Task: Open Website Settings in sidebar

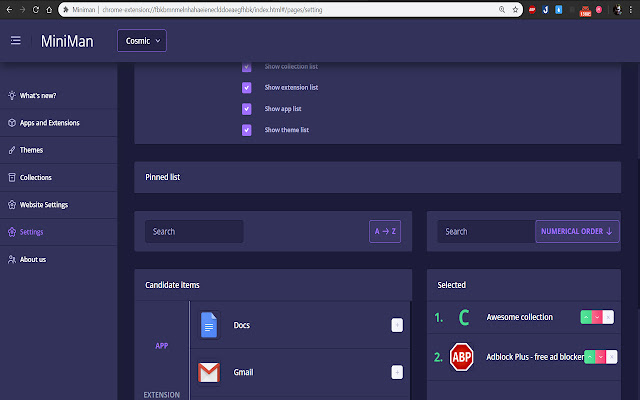Action: [x=58, y=205]
